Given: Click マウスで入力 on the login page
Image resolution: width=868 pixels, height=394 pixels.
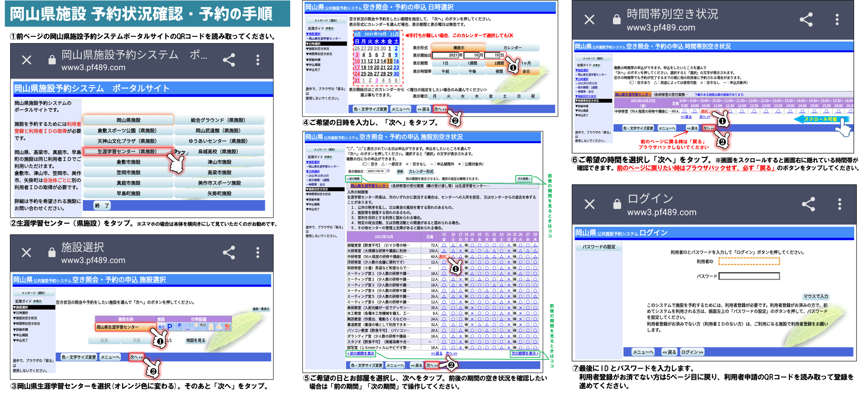Looking at the screenshot, I should click(x=815, y=296).
